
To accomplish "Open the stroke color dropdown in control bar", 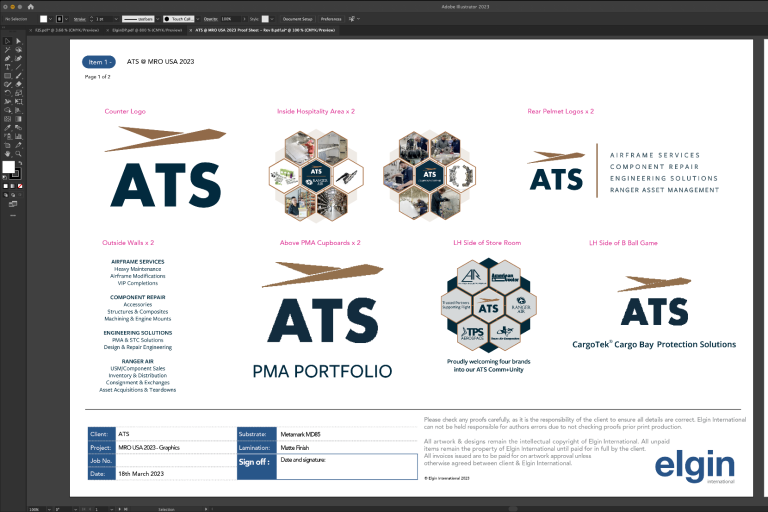I will 66,19.
